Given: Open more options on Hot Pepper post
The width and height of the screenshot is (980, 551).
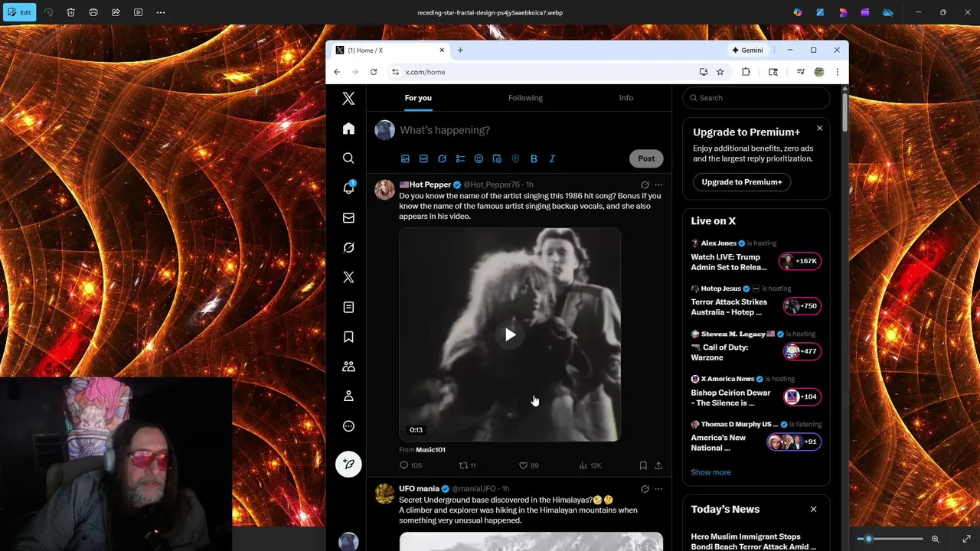Looking at the screenshot, I should (658, 184).
